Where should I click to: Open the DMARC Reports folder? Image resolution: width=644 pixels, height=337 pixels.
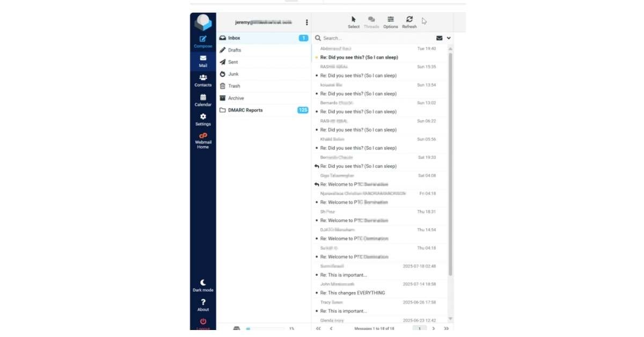[264, 110]
